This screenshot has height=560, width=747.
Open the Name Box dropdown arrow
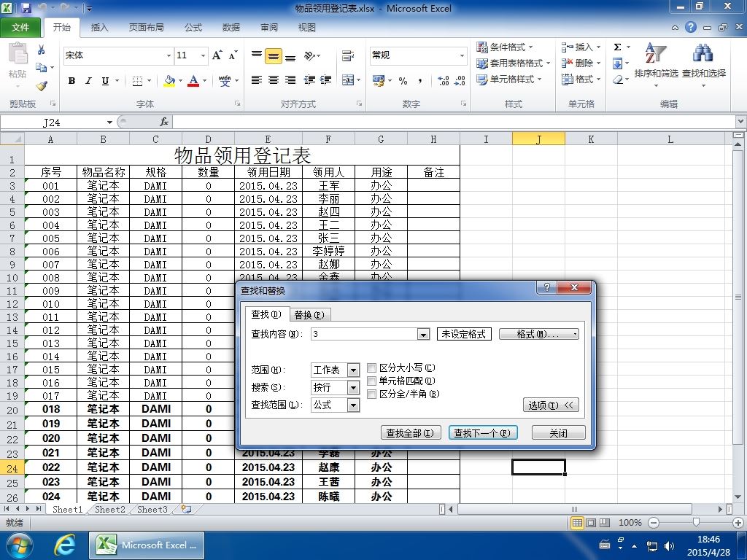(109, 122)
